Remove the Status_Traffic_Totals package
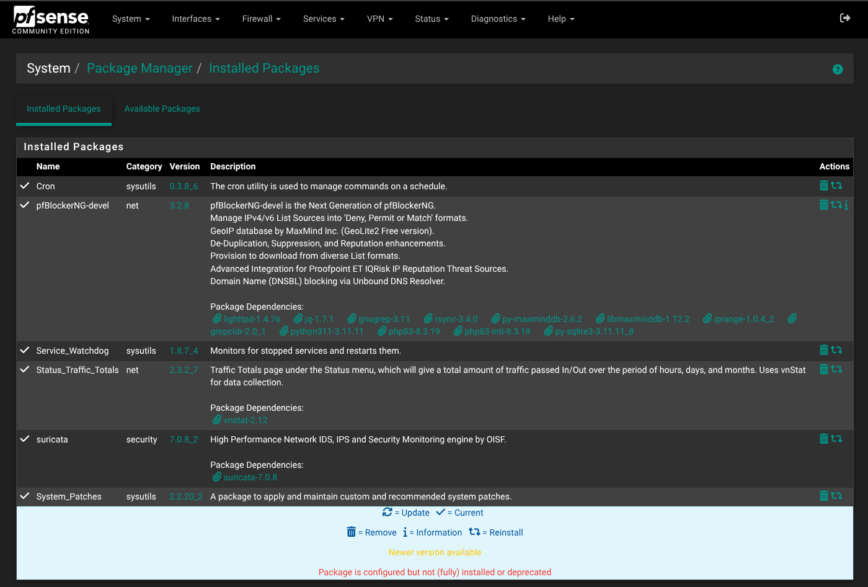The image size is (868, 587). click(x=824, y=369)
